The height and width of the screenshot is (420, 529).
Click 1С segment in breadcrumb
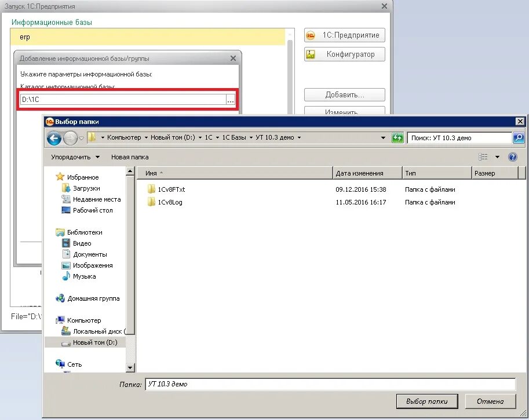(209, 138)
